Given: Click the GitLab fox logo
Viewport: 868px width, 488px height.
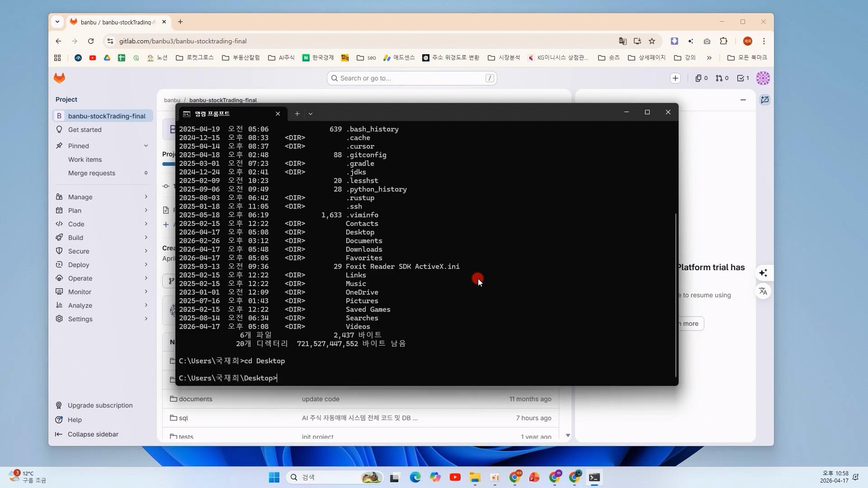Looking at the screenshot, I should 59,78.
